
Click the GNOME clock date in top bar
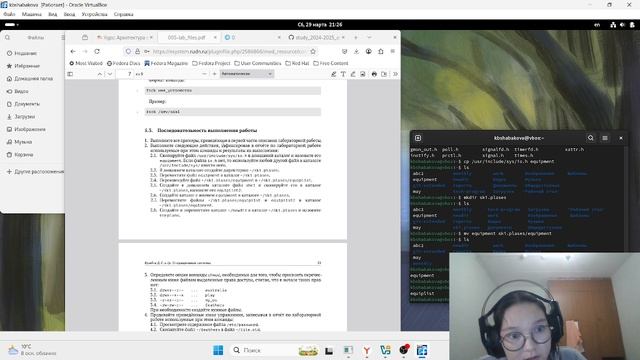(x=320, y=24)
